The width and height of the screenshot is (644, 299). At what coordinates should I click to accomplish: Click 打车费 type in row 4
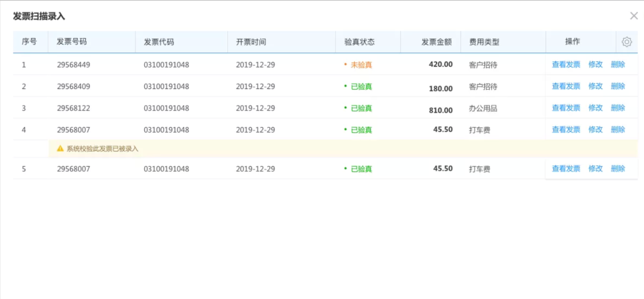[x=479, y=130]
